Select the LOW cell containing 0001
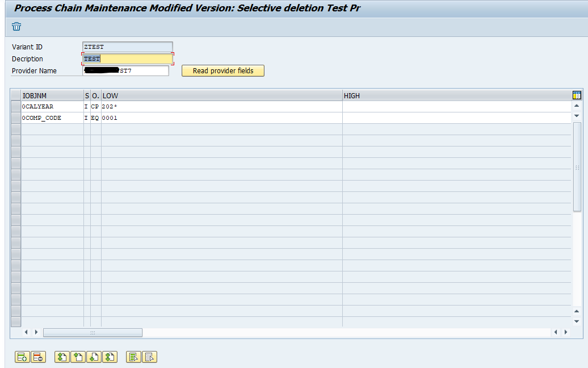The width and height of the screenshot is (588, 368). (x=220, y=118)
